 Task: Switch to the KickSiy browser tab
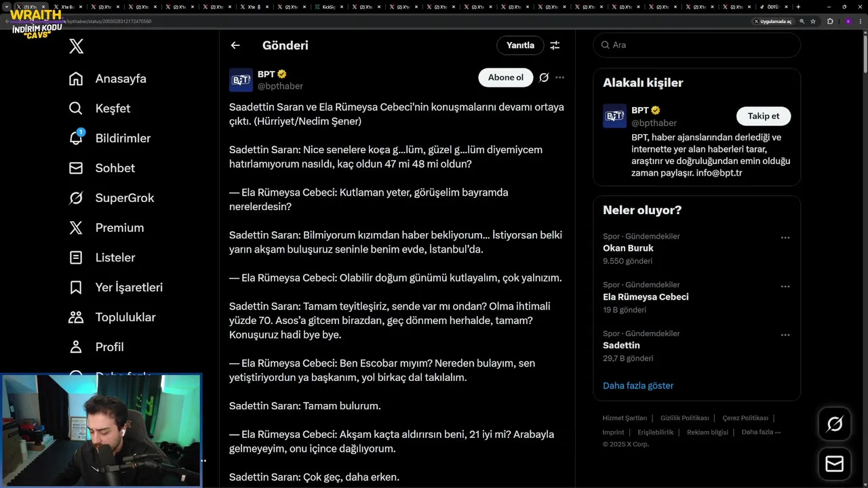coord(328,7)
